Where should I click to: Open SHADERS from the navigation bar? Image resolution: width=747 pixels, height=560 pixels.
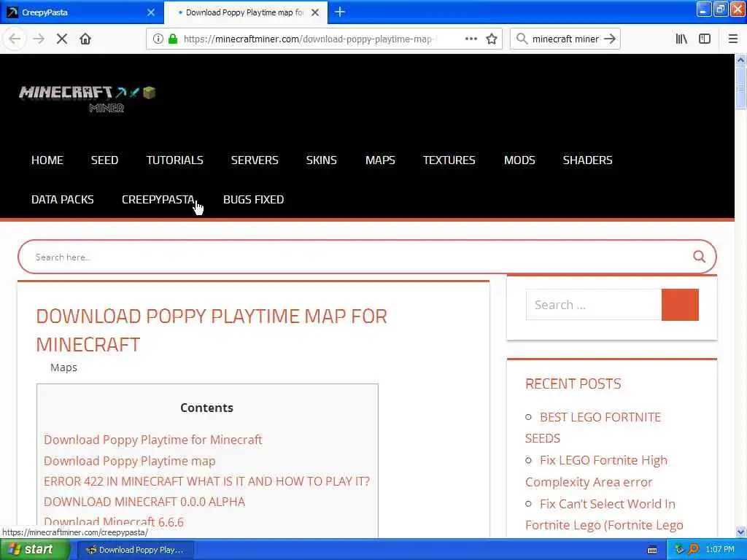(587, 160)
